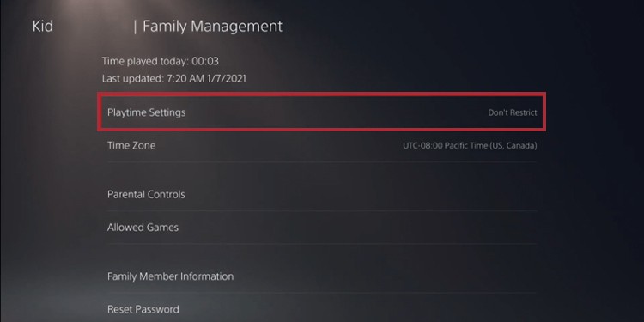Screen dimensions: 644x322
Task: Click empty space in Parental Controls row
Action: (x=361, y=194)
